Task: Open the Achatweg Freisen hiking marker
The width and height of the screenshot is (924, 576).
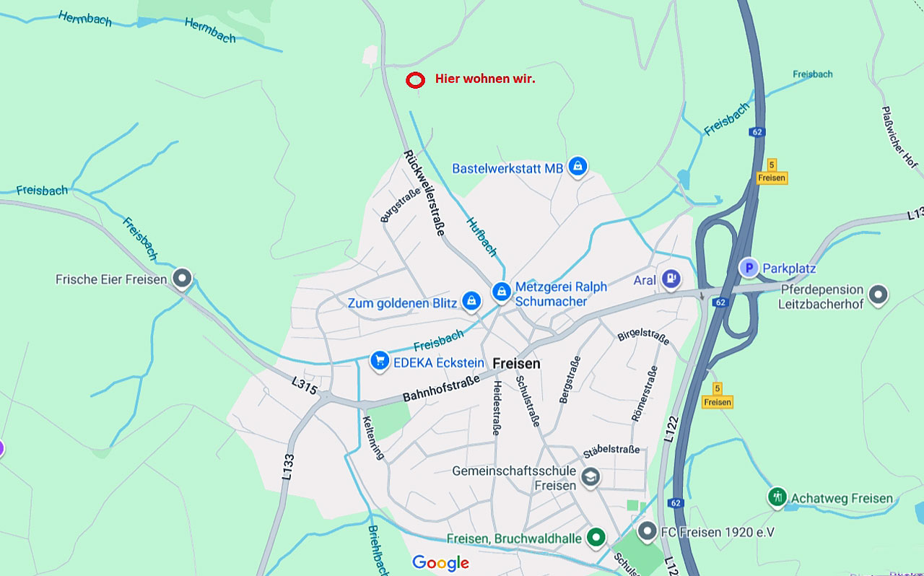Action: (x=777, y=497)
